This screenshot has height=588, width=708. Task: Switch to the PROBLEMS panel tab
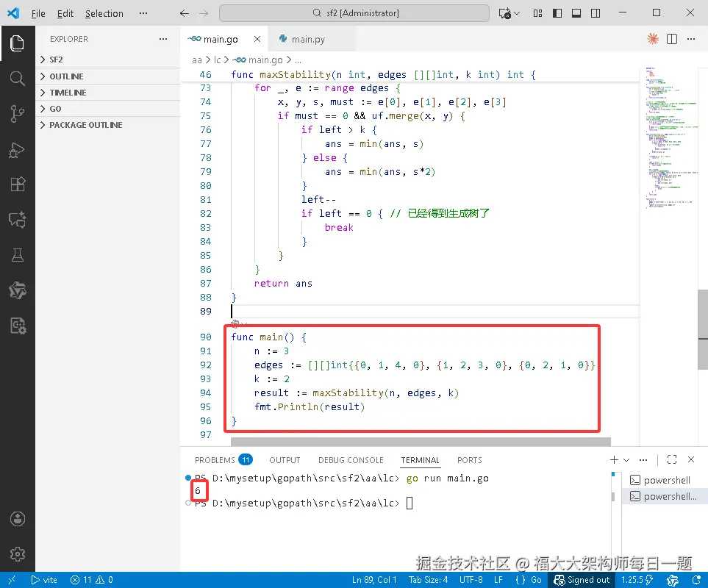click(x=223, y=460)
